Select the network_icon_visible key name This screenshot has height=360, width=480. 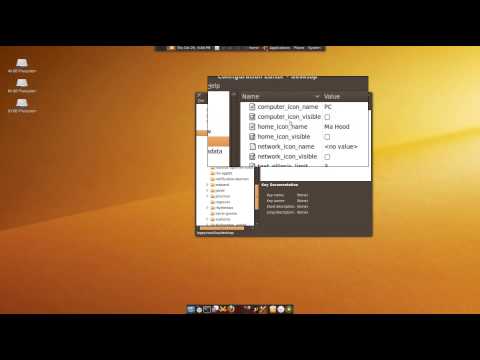tap(287, 156)
